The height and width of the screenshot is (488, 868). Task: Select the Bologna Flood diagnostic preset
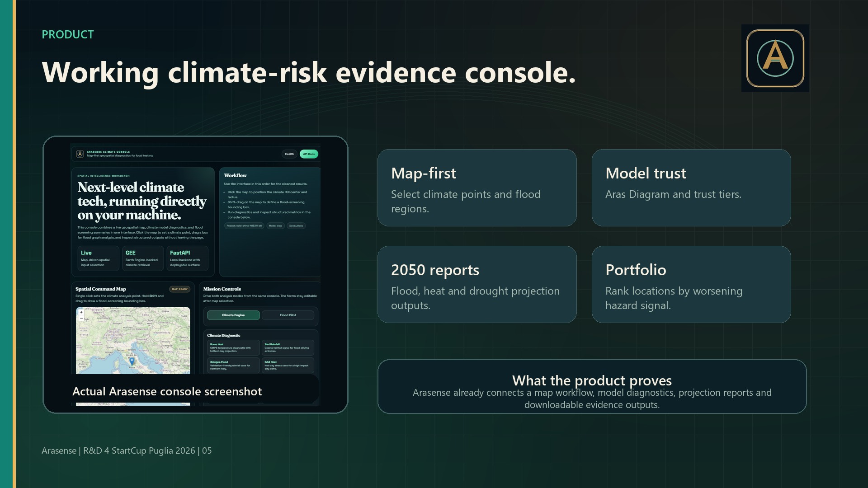233,365
